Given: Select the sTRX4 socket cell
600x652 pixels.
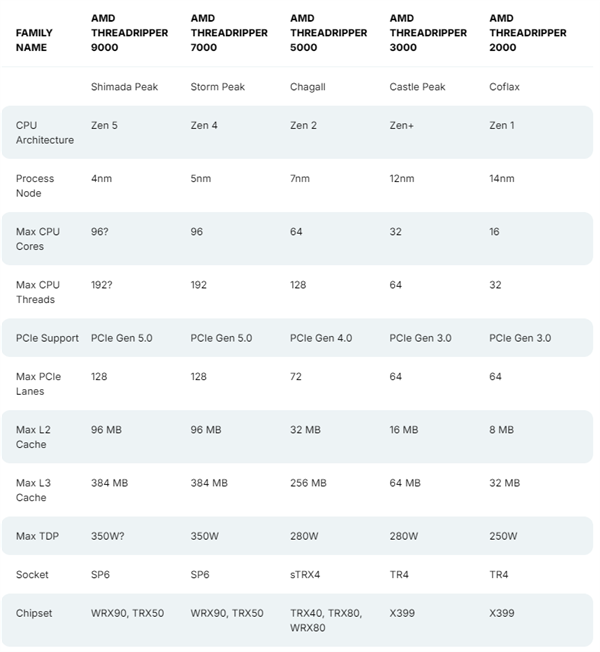Looking at the screenshot, I should 306,575.
